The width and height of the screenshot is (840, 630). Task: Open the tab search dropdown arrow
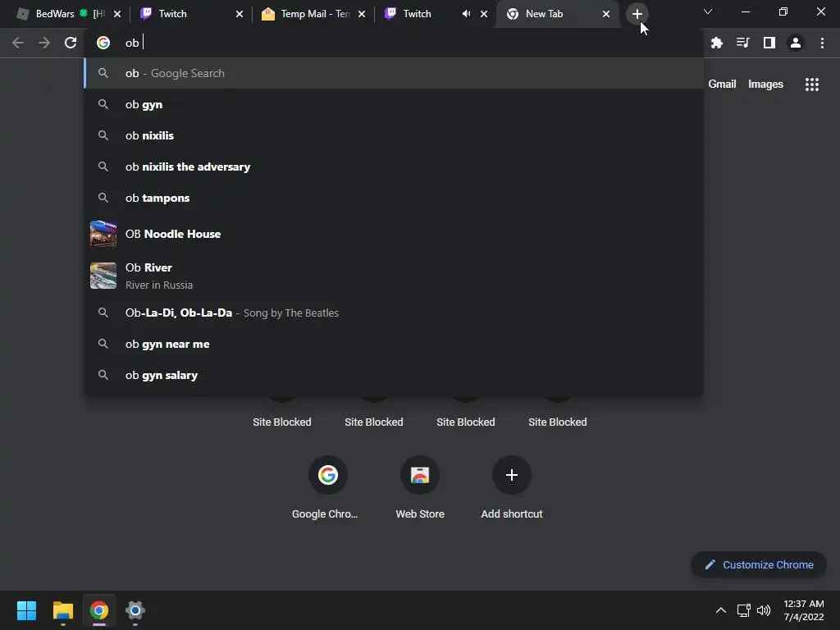click(707, 11)
